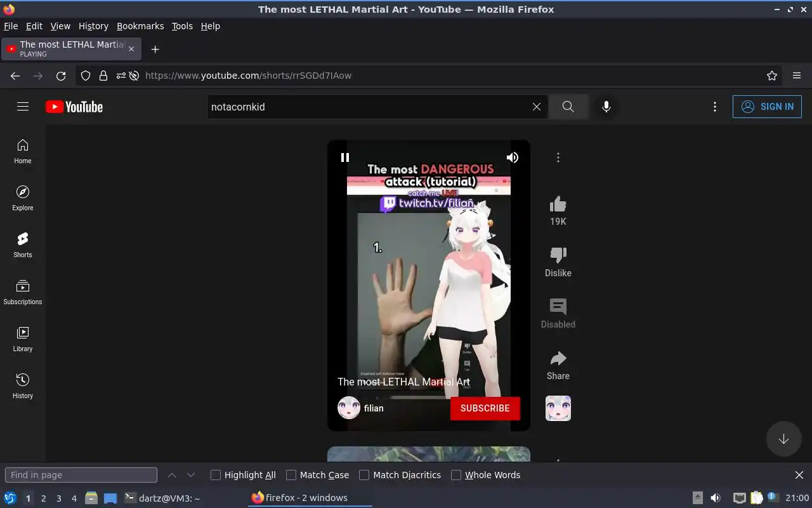The image size is (812, 508).
Task: Click the Dislike thumbs-down icon
Action: click(558, 255)
